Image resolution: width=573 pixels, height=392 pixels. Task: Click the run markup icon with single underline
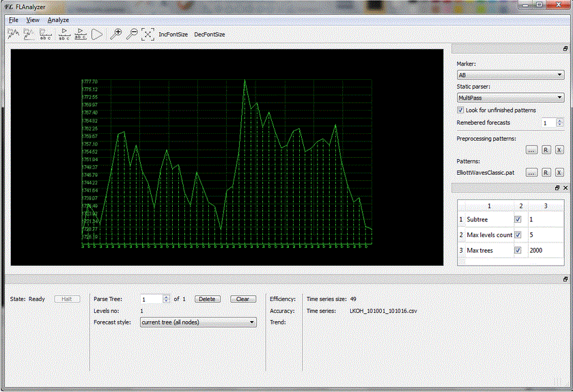(64, 34)
